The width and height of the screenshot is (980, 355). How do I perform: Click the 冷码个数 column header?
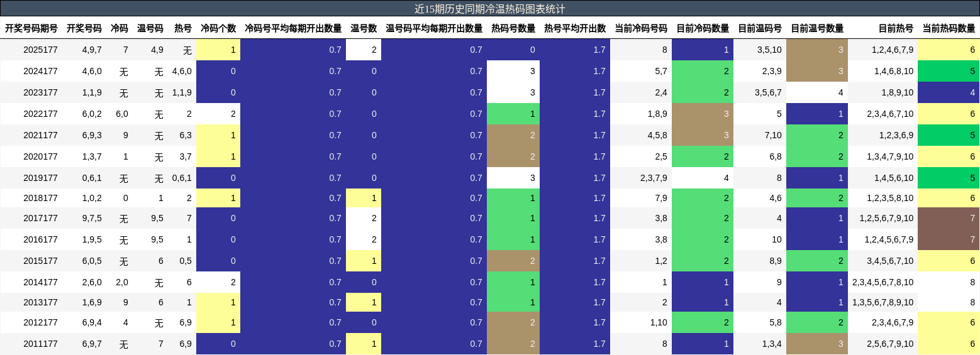[218, 28]
